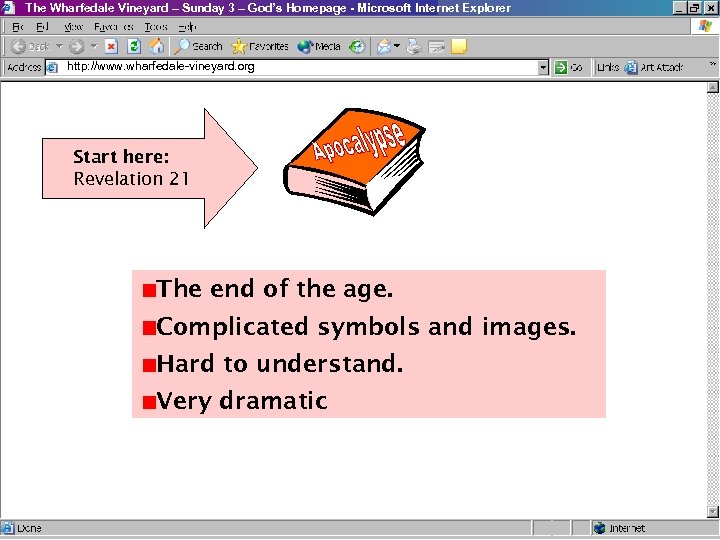Expand the Links bar overflow chevron
Viewport: 720px width, 540px height.
(713, 64)
